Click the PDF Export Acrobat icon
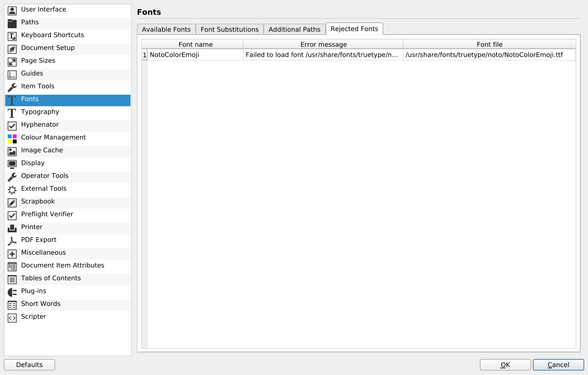Image resolution: width=588 pixels, height=375 pixels. pos(12,241)
